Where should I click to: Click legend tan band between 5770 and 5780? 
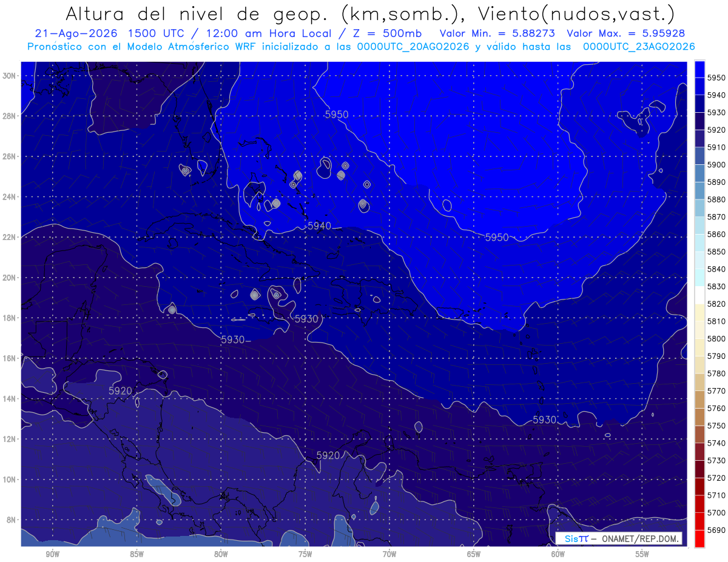699,382
